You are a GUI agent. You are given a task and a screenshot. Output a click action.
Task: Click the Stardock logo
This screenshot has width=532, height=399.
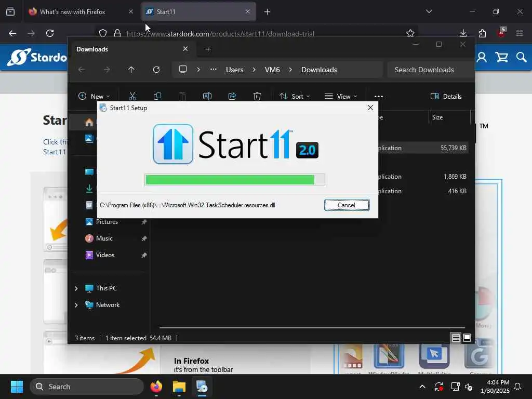[37, 57]
